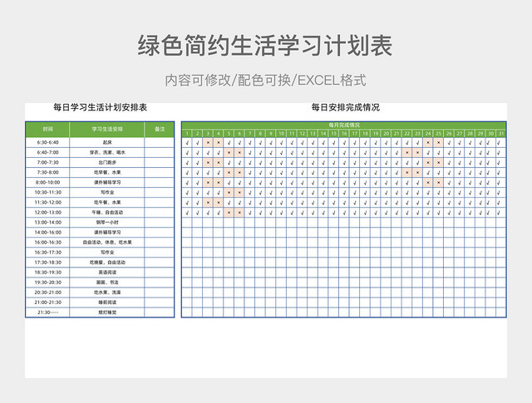Select the 7:00-7:30 time cell
Viewport: 532px width, 403px height.
[x=47, y=163]
